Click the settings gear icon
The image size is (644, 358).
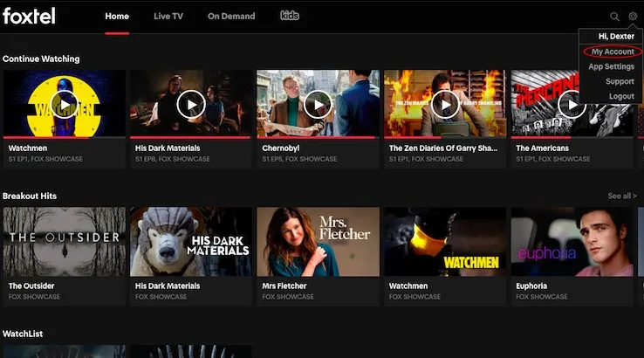tap(633, 17)
